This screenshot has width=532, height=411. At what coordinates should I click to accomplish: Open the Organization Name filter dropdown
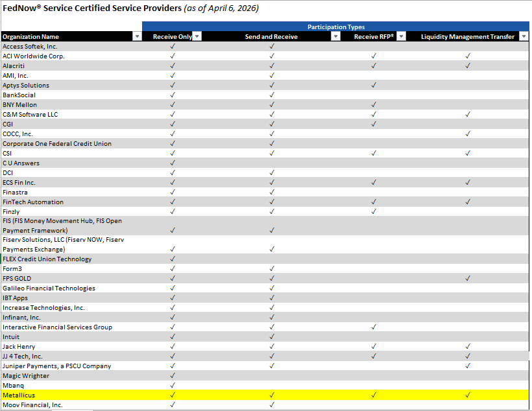coord(137,36)
